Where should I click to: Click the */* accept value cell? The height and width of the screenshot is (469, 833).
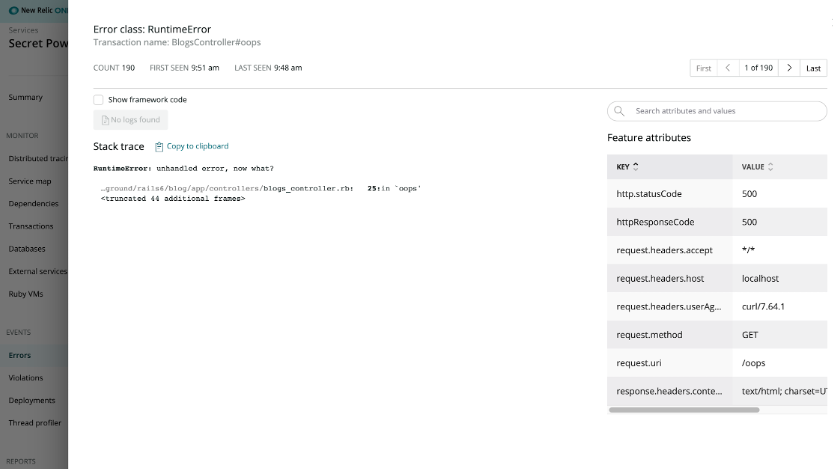[779, 250]
